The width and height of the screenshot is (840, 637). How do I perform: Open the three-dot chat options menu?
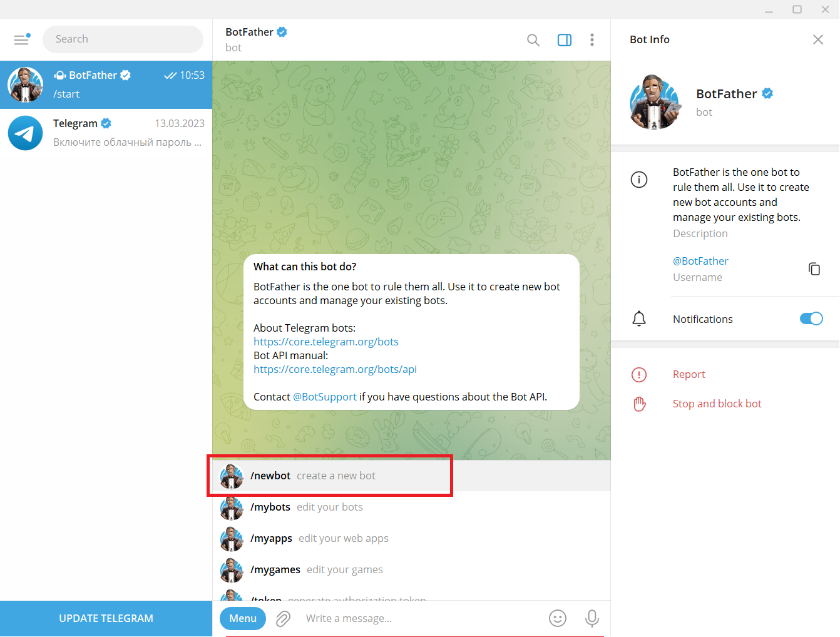pyautogui.click(x=592, y=40)
